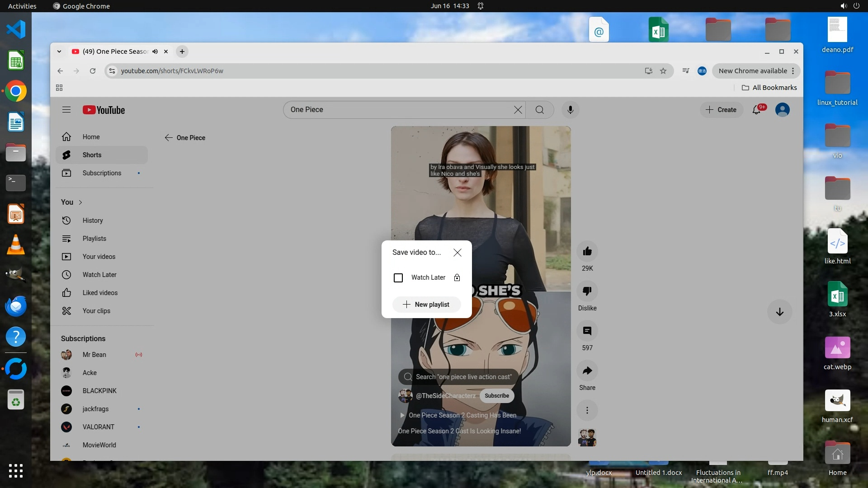Open History in the sidebar

[93, 221]
